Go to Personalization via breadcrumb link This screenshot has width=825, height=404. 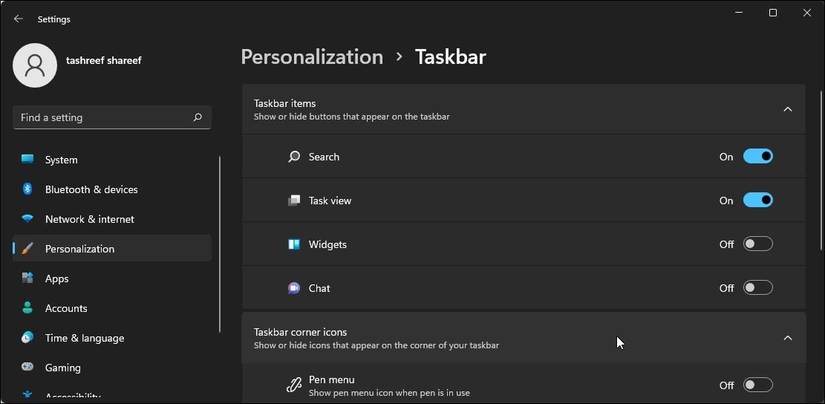312,57
